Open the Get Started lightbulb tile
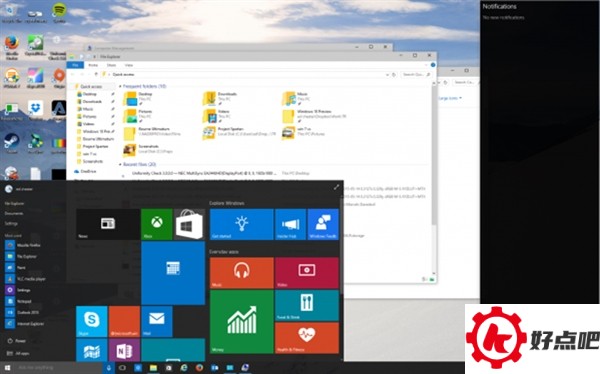 (242, 224)
